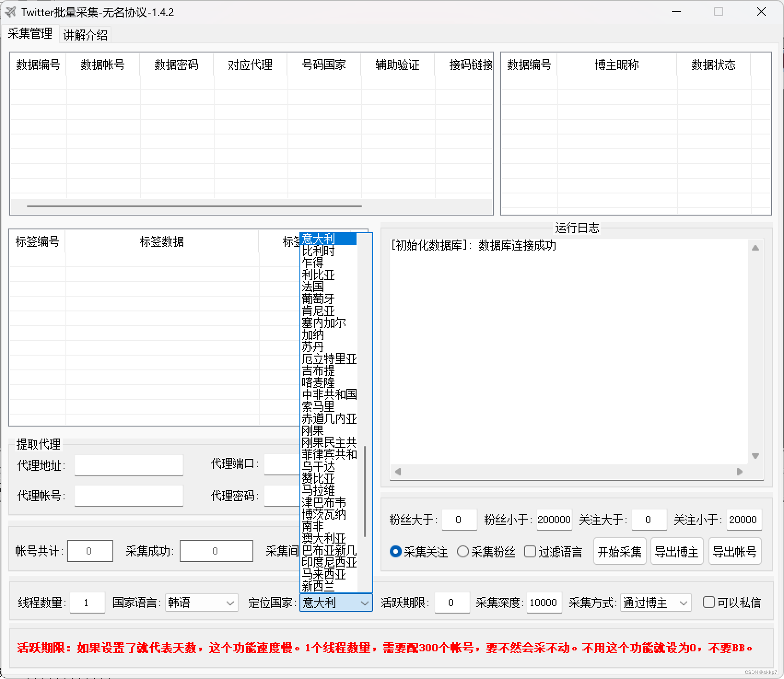Edit the 采集深度 value of 10000
This screenshot has width=784, height=679.
click(x=544, y=602)
